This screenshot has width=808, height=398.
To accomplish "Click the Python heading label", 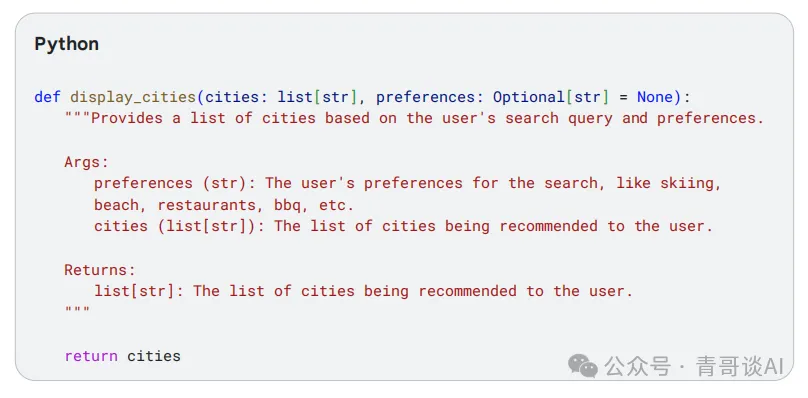I will pos(66,44).
